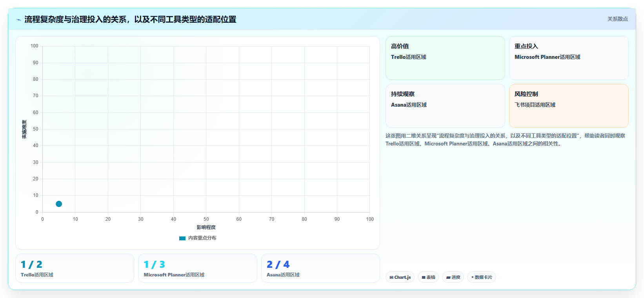Image resolution: width=644 pixels, height=298 pixels.
Task: Open the 风险控制 飞书项目适用区域 card
Action: tap(569, 106)
